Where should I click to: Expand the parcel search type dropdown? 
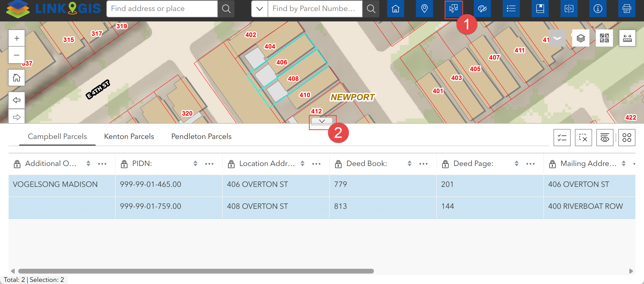pos(259,9)
